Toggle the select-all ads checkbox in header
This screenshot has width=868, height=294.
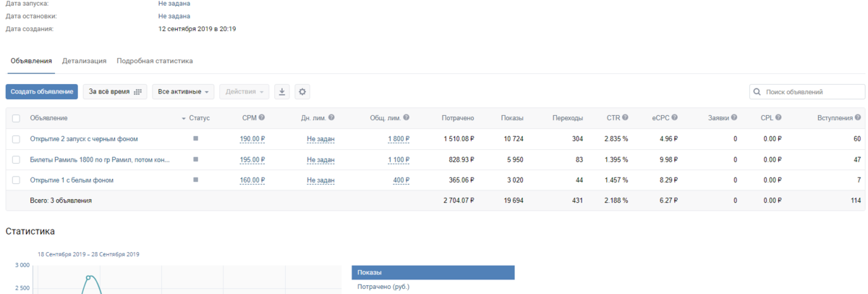click(17, 118)
